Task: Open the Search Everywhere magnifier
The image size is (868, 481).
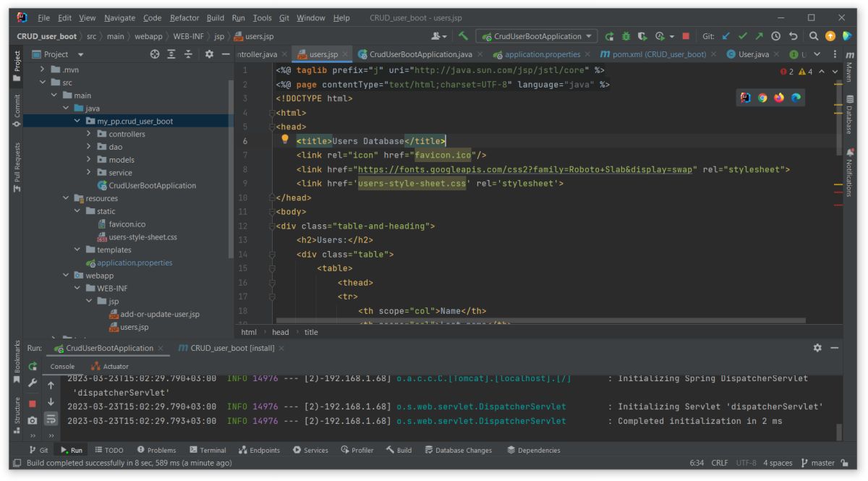Action: click(814, 36)
